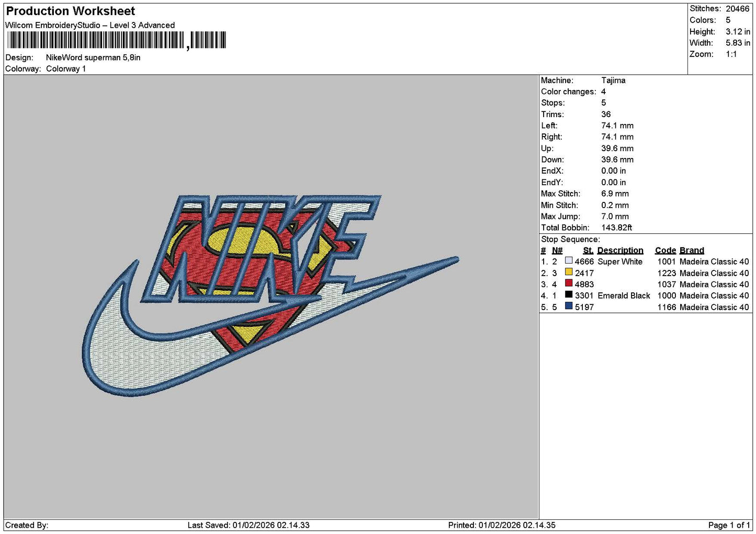The width and height of the screenshot is (756, 534).
Task: Click thread code 1166 in stop list
Action: [667, 308]
